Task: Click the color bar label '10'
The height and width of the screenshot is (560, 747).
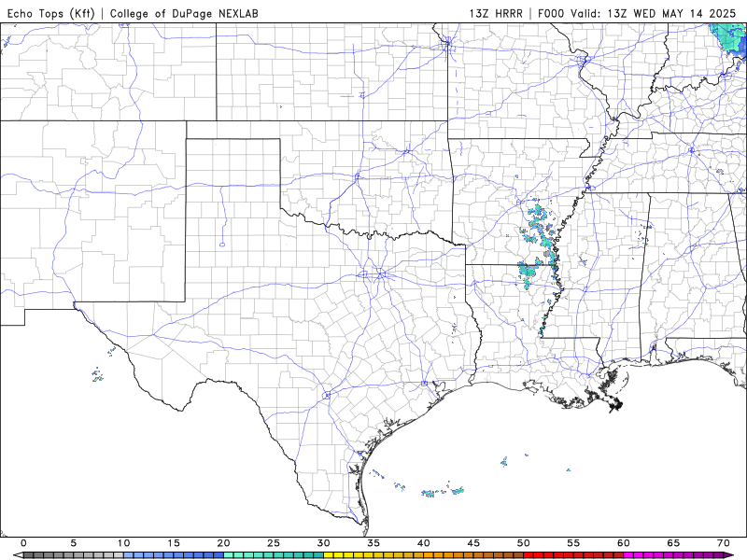Action: (123, 543)
